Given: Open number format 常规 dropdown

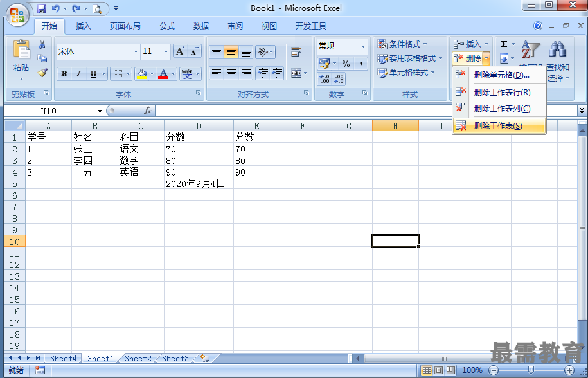Looking at the screenshot, I should coord(363,46).
